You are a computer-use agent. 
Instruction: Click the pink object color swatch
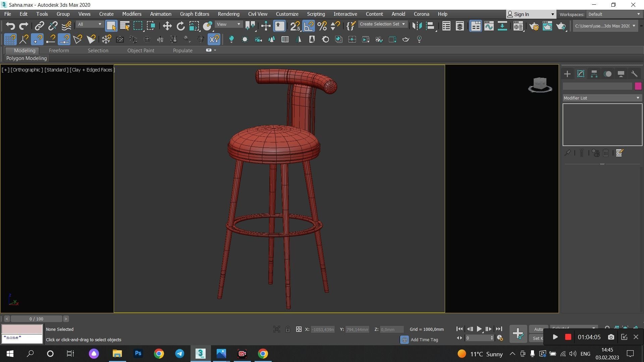click(x=638, y=86)
